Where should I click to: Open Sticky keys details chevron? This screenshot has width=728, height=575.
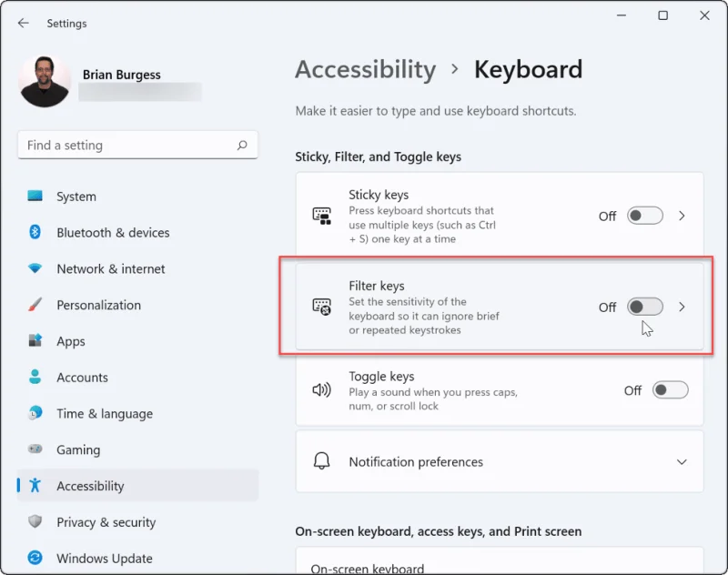click(682, 216)
